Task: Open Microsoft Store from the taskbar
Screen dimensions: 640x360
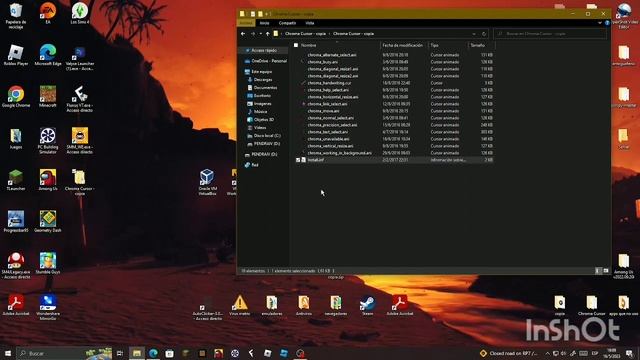Action: click(x=169, y=353)
